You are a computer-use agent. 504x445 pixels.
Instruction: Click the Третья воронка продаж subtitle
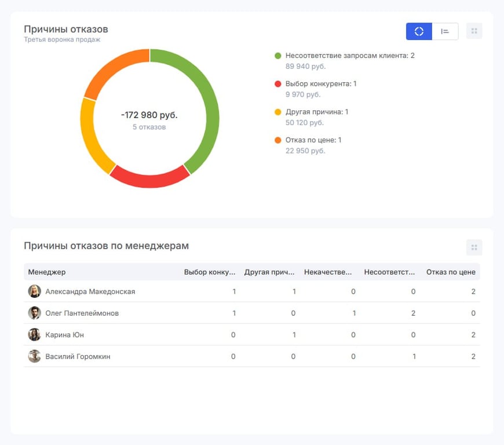click(x=62, y=39)
